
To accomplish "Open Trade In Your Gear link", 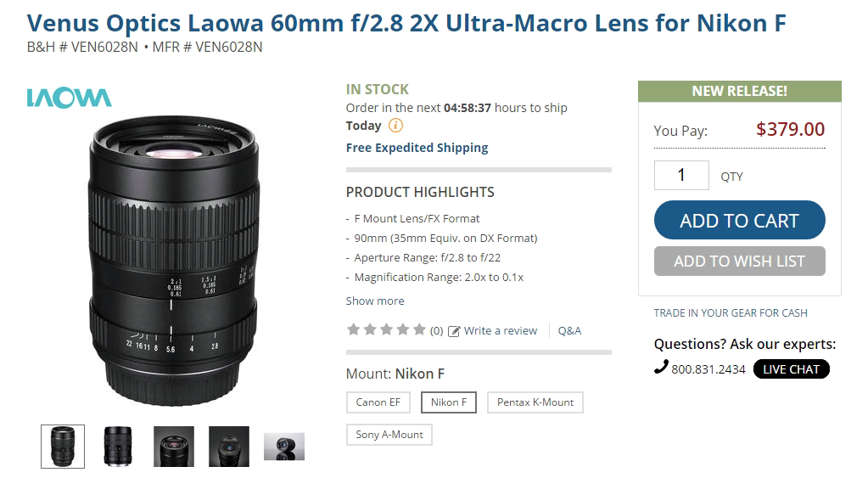I will pos(731,313).
